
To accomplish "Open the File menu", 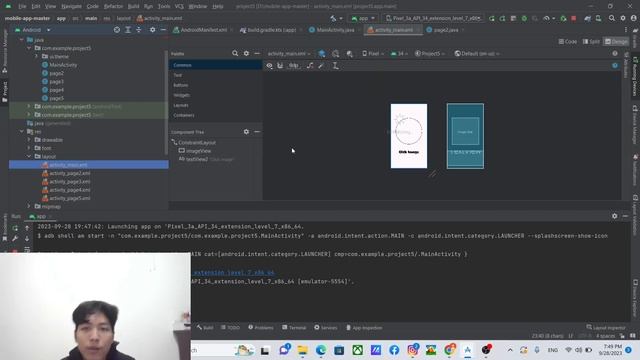I will pos(22,7).
